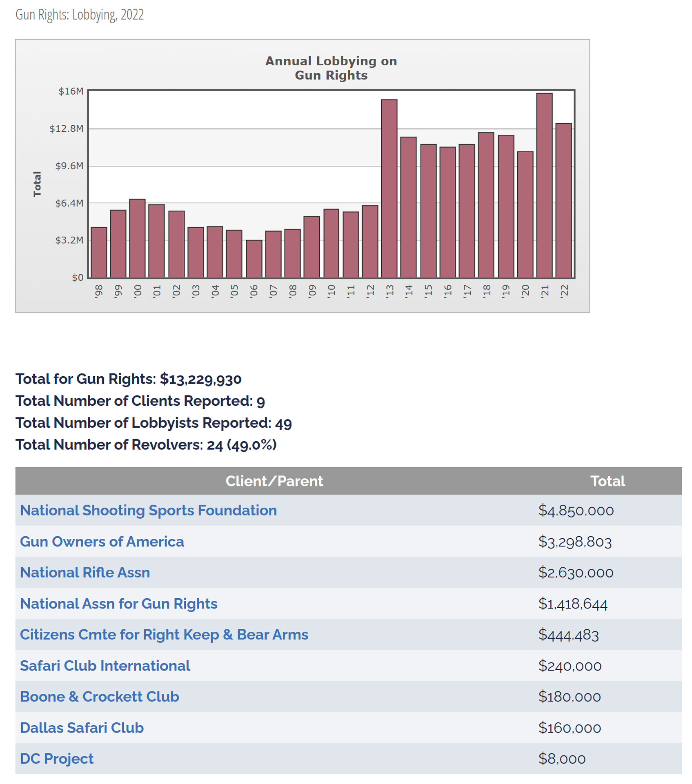Click the '05 bar in the chart
Viewport: 692px width, 784px height.
234,254
